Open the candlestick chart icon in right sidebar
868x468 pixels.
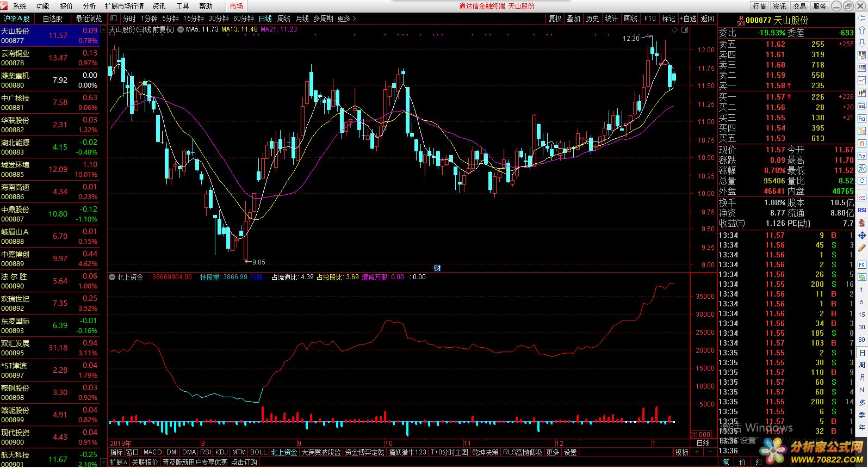tap(862, 93)
